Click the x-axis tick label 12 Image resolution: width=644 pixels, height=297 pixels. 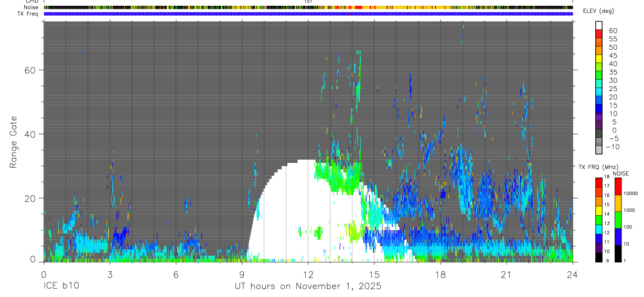[x=308, y=274]
